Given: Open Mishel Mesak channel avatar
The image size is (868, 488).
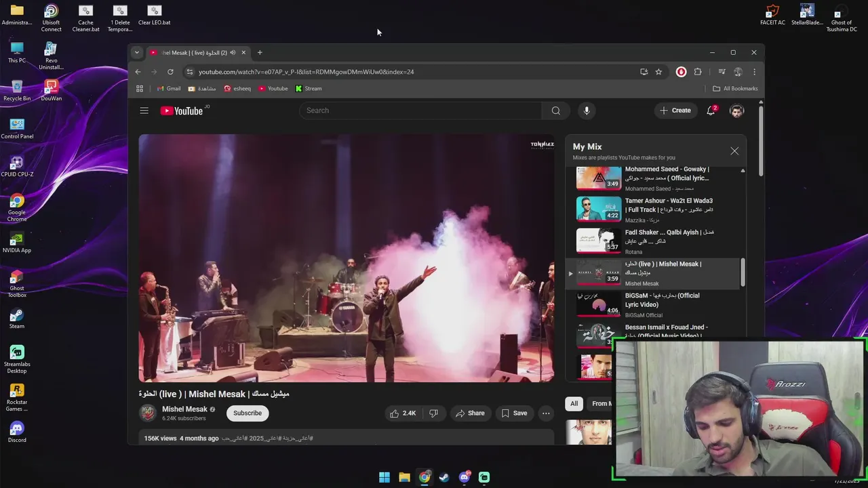Looking at the screenshot, I should pyautogui.click(x=147, y=413).
